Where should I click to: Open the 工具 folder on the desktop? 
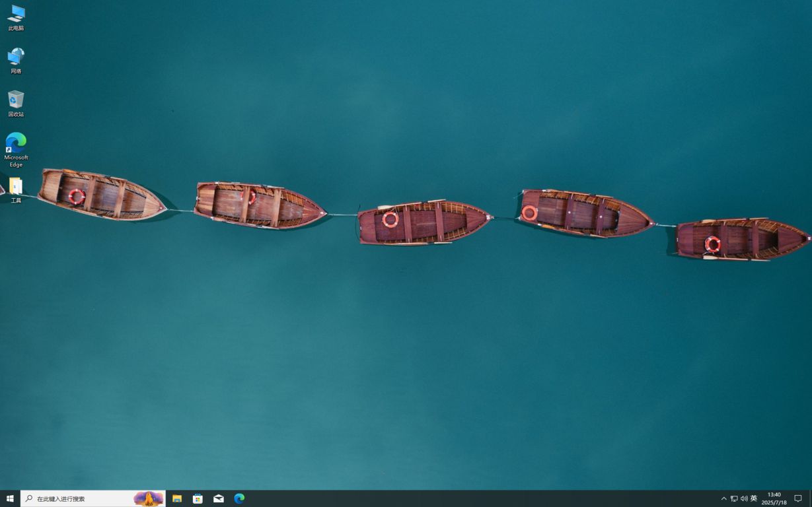tap(15, 188)
